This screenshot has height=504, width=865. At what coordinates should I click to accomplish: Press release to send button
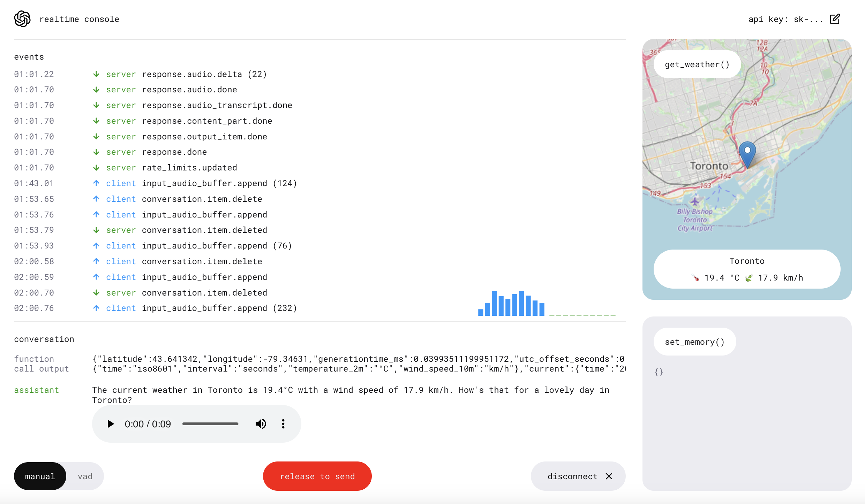tap(317, 476)
